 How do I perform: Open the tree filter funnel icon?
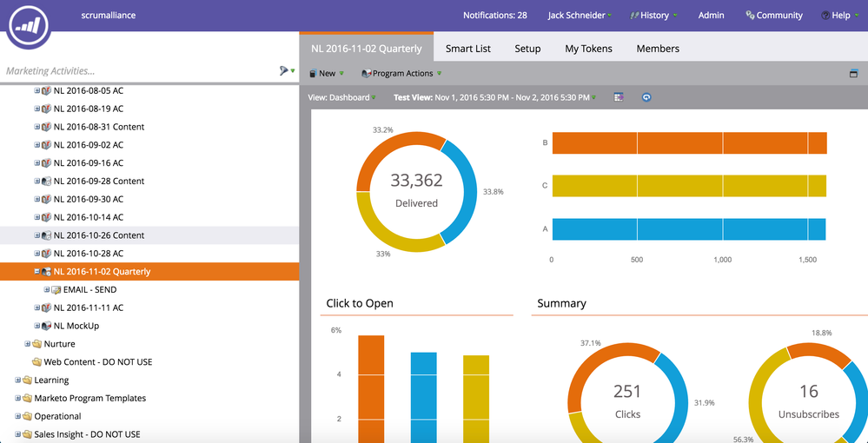coord(284,71)
